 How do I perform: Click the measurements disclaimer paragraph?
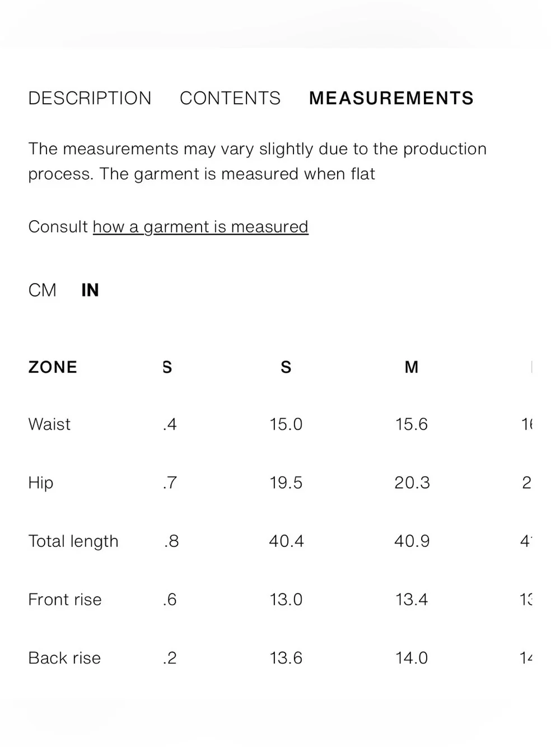click(258, 161)
